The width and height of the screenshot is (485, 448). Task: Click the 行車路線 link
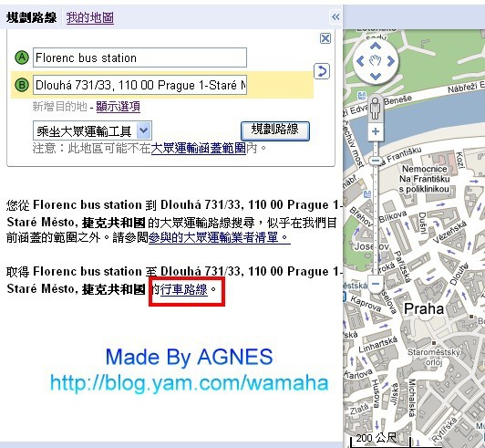tap(184, 290)
